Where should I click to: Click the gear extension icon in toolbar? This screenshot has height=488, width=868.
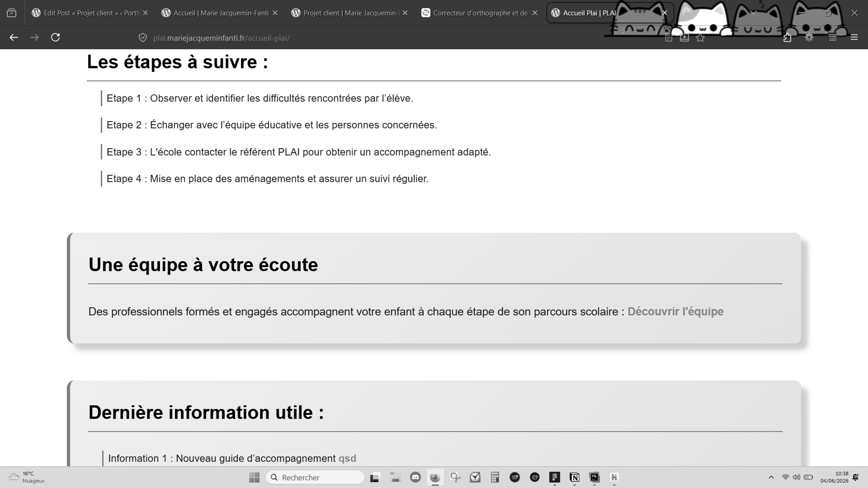click(x=809, y=38)
